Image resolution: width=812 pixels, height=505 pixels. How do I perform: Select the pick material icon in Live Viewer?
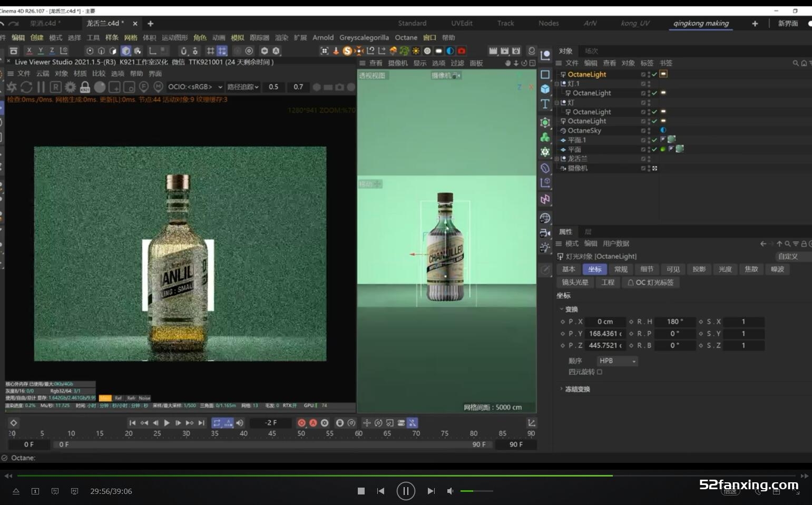[158, 87]
